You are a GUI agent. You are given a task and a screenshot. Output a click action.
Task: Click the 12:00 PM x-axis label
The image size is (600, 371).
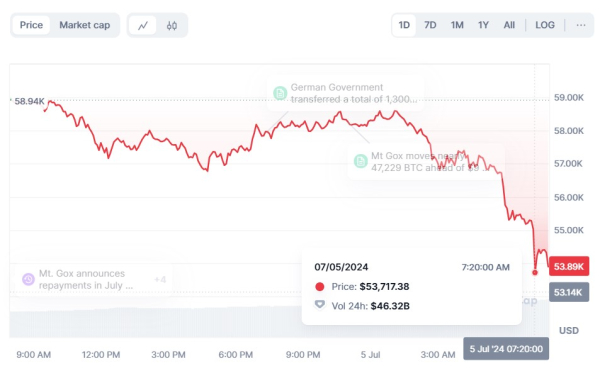tap(101, 355)
